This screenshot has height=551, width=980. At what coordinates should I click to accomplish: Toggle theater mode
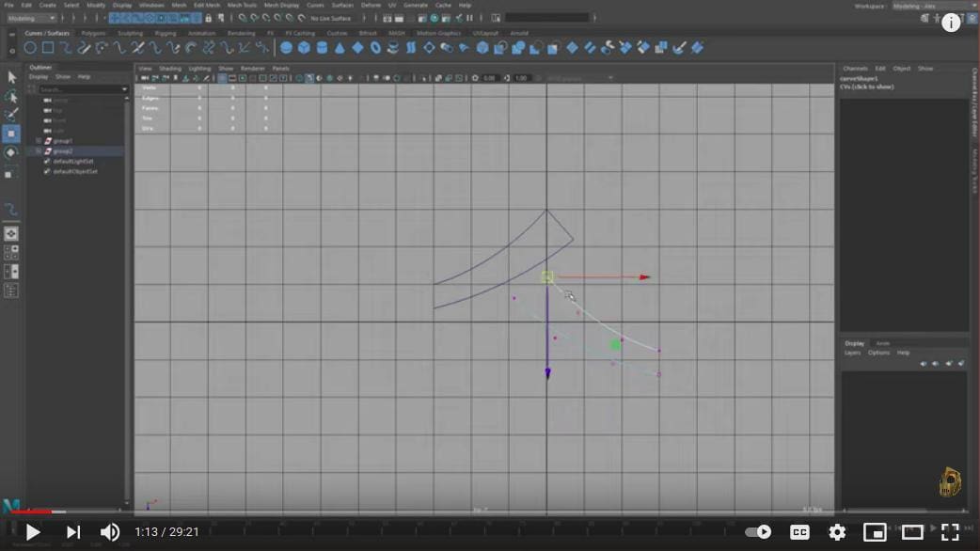click(x=912, y=531)
